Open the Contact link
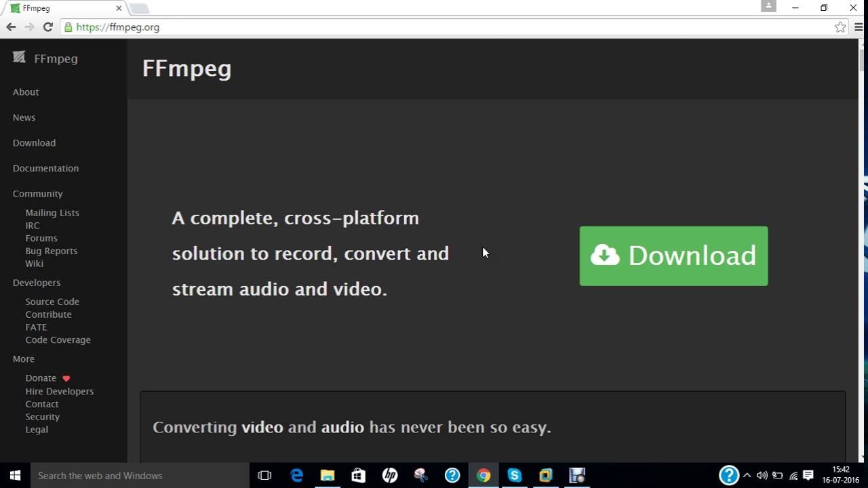The image size is (868, 488). 42,404
